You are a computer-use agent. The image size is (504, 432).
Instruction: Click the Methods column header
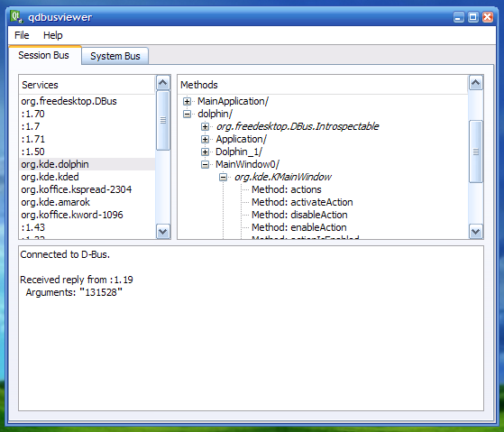(323, 85)
